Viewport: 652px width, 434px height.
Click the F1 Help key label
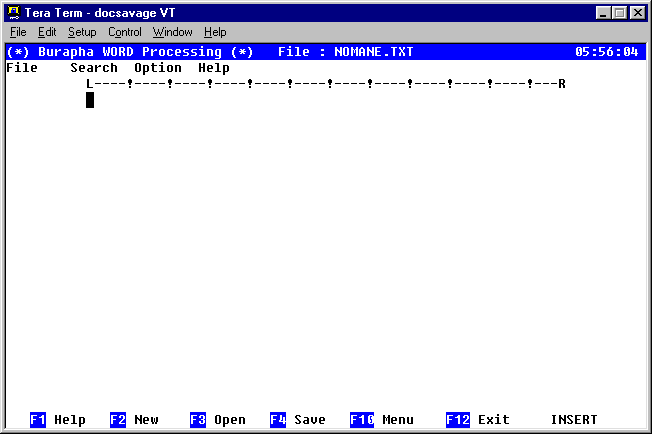[x=58, y=419]
